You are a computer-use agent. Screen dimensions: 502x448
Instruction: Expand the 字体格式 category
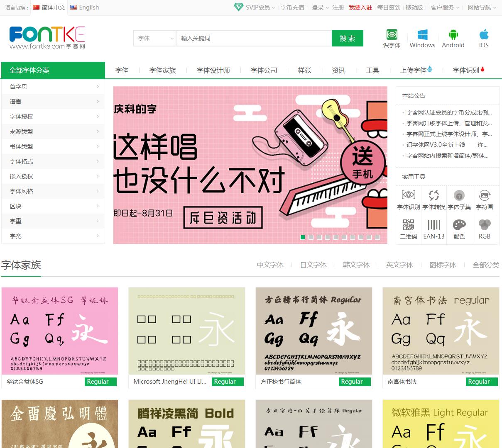click(x=53, y=161)
